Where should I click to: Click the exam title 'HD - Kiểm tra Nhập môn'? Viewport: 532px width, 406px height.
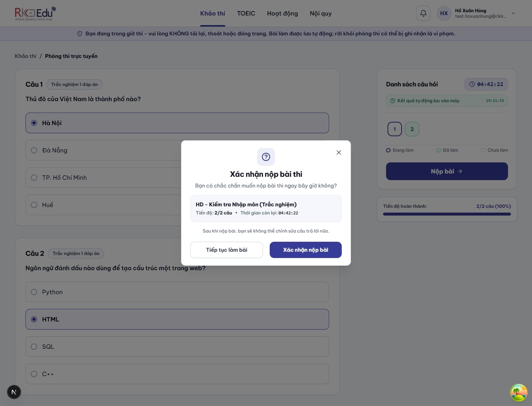pos(246,204)
